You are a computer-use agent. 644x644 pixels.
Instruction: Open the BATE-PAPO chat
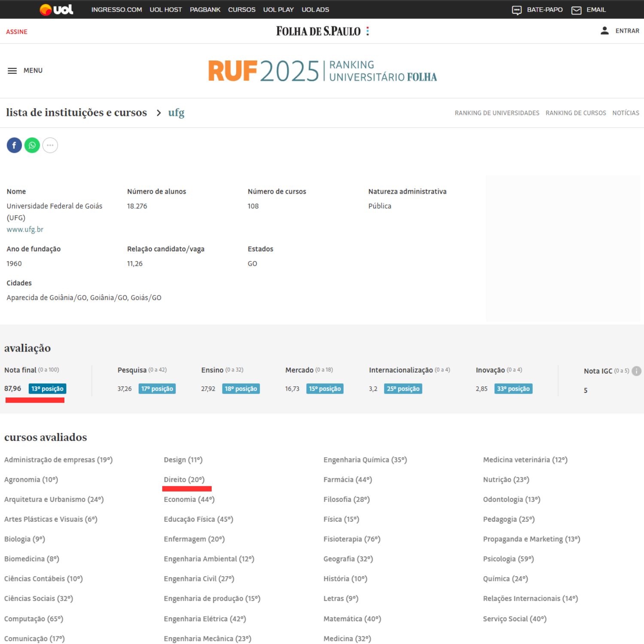[x=537, y=9]
